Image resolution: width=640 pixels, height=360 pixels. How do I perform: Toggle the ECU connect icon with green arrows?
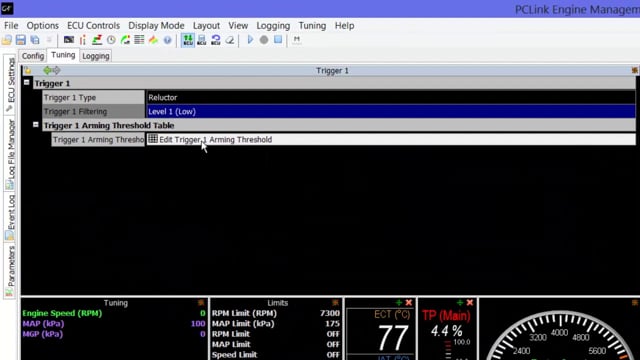click(188, 40)
